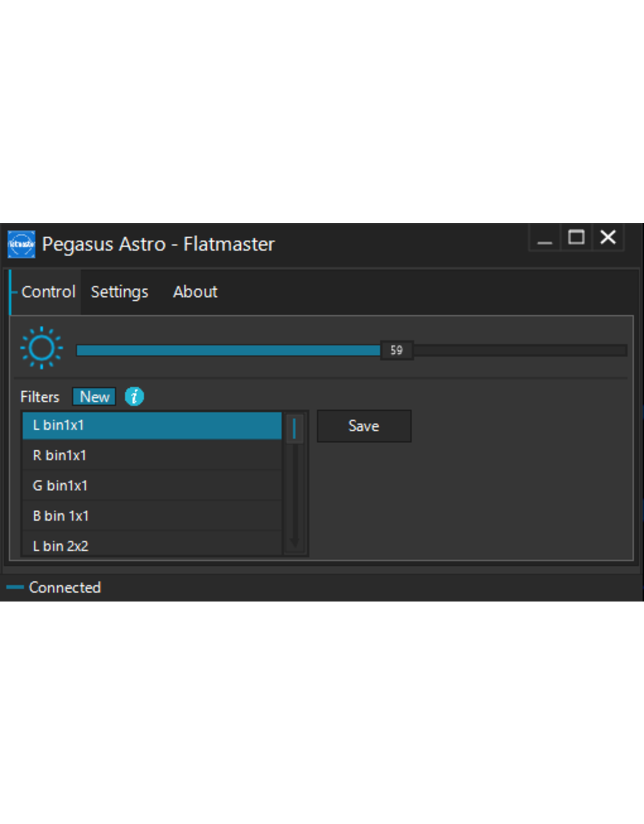Select the G bin1x1 filter
This screenshot has width=644, height=824.
point(152,485)
